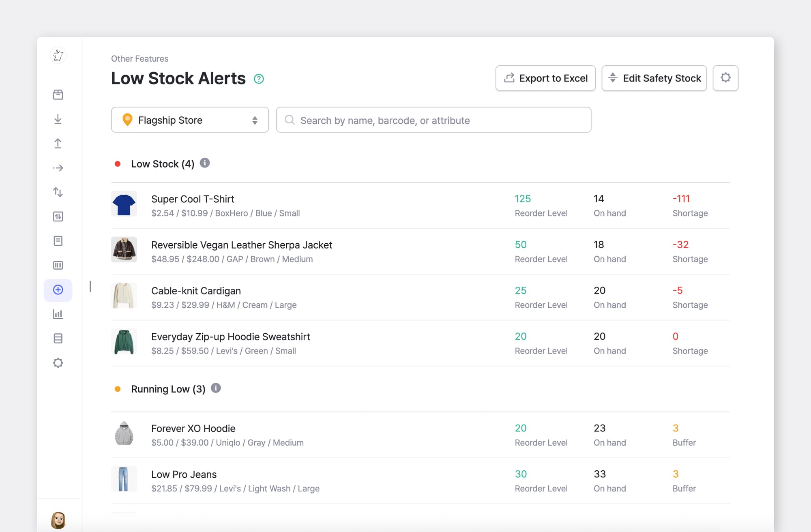Open the Move stock dashed arrow icon
The width and height of the screenshot is (811, 532).
coord(58,168)
